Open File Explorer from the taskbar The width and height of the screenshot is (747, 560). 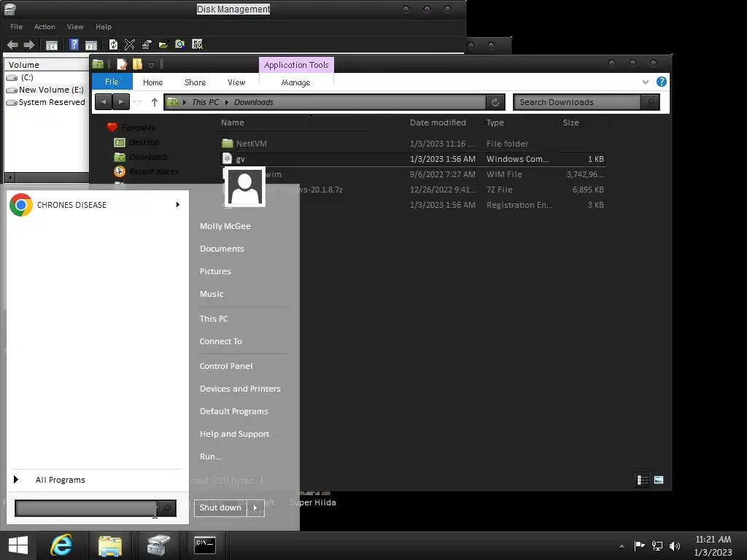click(x=110, y=545)
